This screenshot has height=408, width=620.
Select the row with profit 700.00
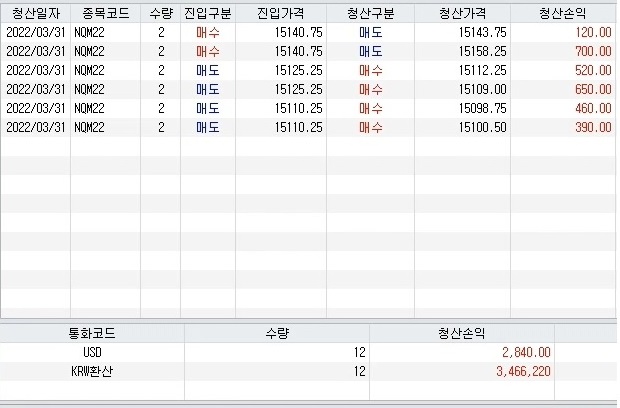[x=308, y=51]
